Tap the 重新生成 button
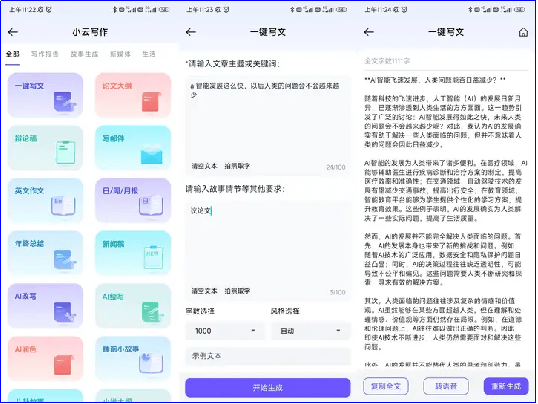The image size is (538, 404). coord(506,386)
